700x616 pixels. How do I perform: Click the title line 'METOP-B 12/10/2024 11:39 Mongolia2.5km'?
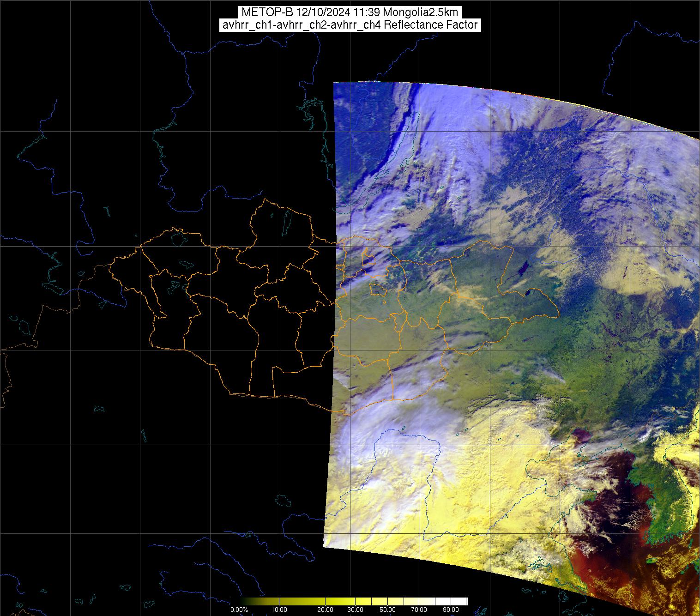pyautogui.click(x=350, y=12)
